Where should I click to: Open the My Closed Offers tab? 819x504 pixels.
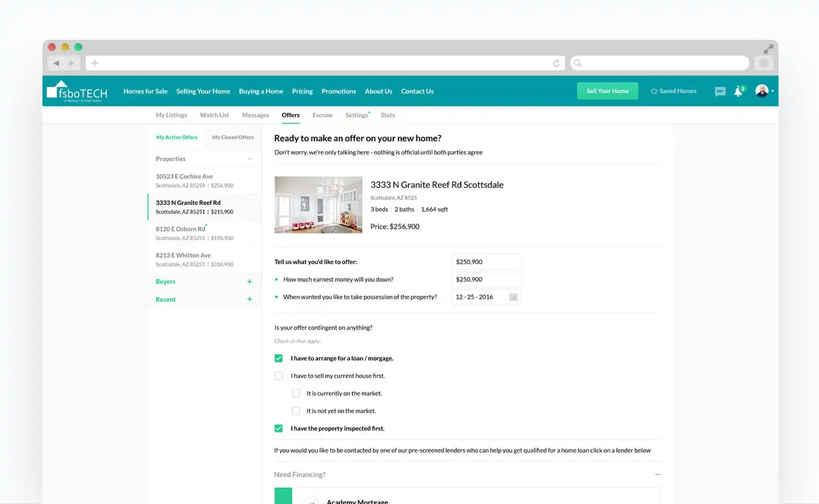point(233,137)
